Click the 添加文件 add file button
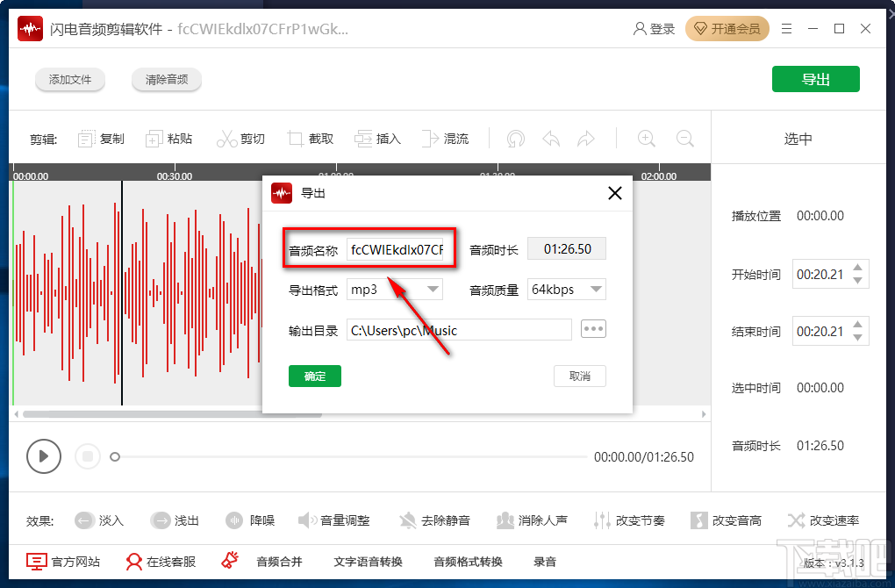 70,79
